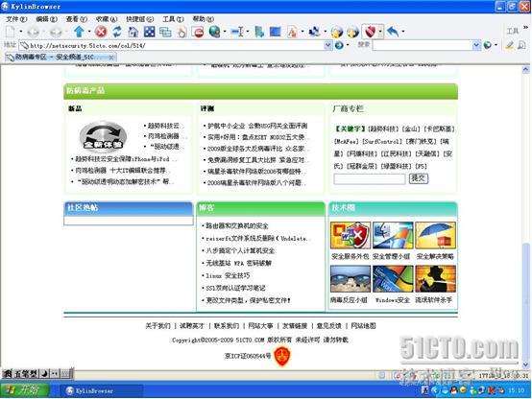Expand the search box dropdown arrow
This screenshot has height=399, width=532.
(476, 45)
